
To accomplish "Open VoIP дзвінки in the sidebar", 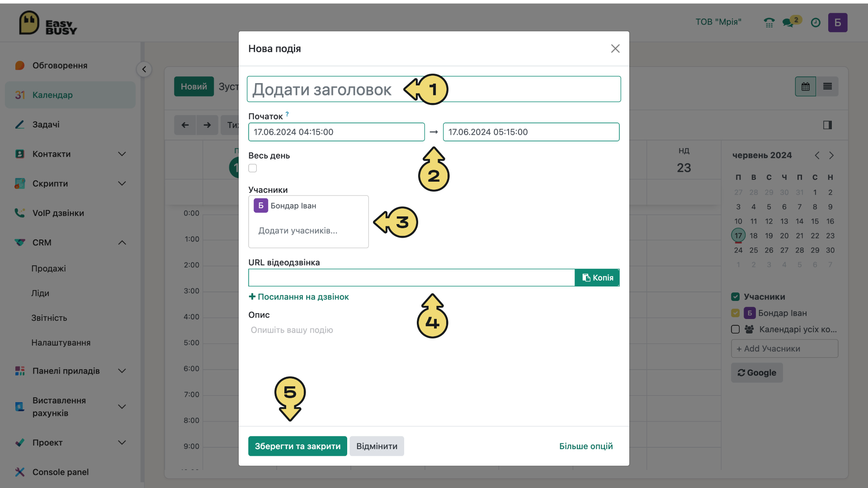I will tap(70, 213).
